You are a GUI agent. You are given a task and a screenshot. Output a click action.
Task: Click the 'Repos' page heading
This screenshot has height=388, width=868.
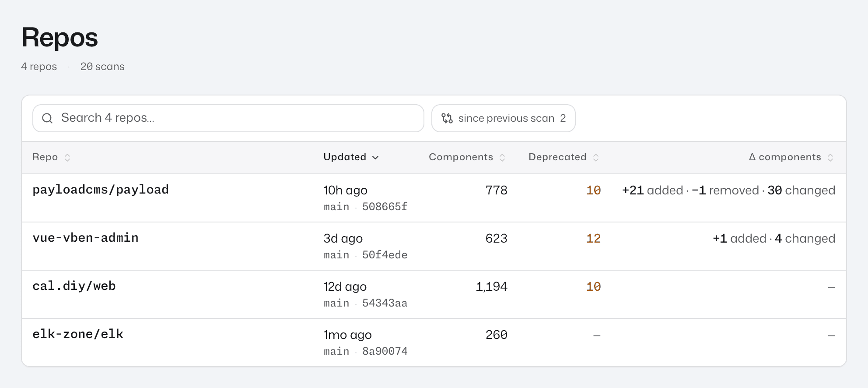60,38
